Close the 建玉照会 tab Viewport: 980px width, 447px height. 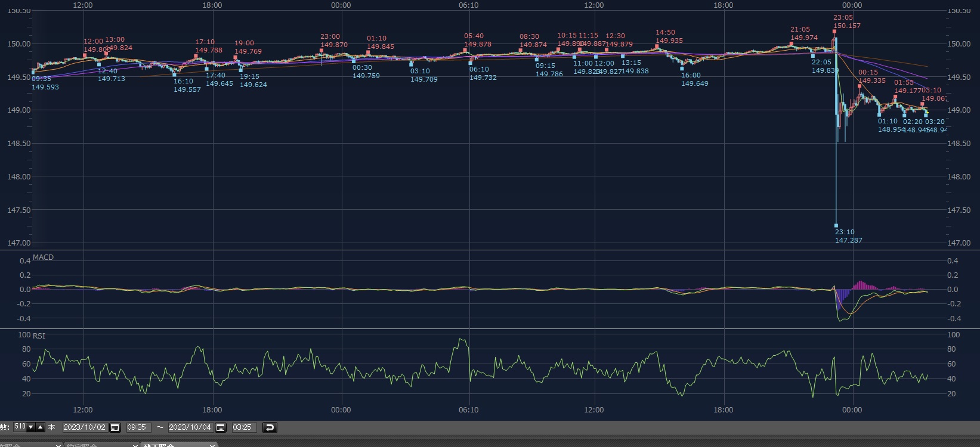pyautogui.click(x=212, y=445)
